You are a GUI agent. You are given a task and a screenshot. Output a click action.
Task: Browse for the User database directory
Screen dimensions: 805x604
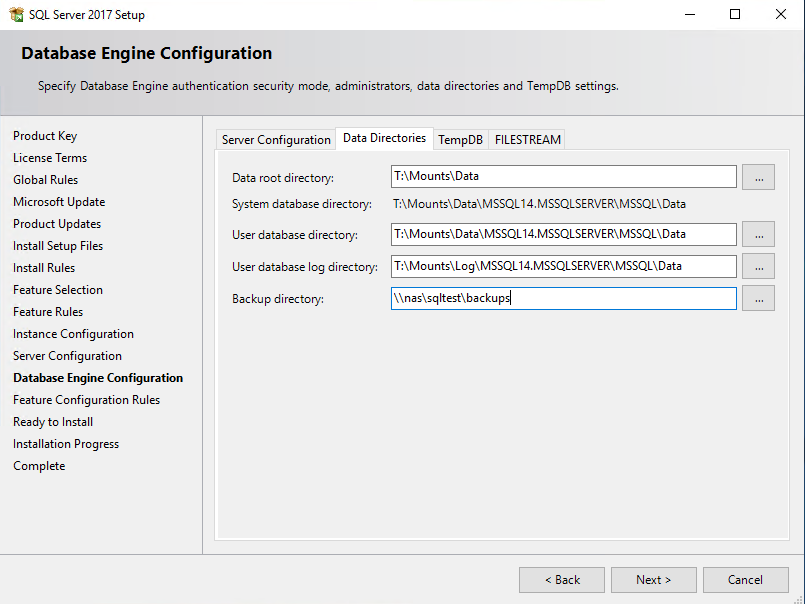(x=758, y=234)
